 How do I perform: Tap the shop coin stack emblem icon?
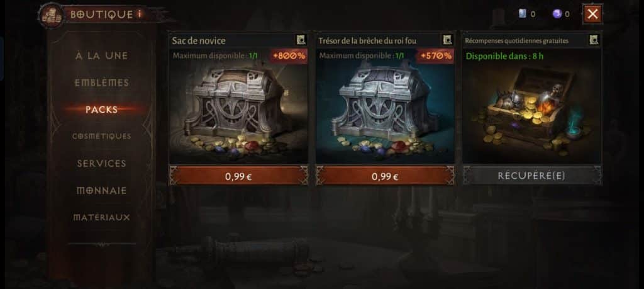tap(52, 15)
